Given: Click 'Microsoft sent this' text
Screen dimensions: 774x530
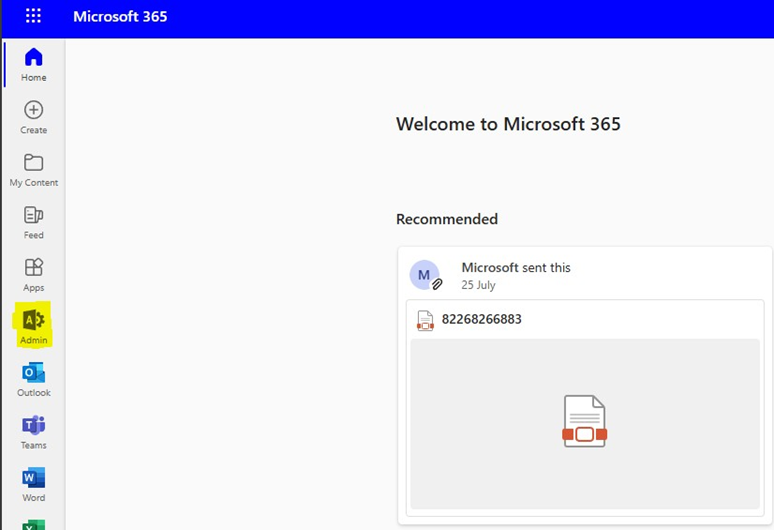Looking at the screenshot, I should [x=515, y=268].
